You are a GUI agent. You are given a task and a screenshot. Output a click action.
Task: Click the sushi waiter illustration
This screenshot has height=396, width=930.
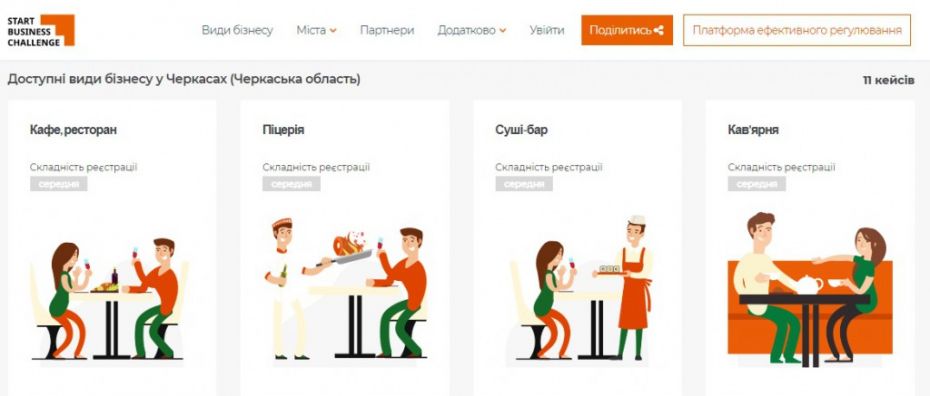pyautogui.click(x=581, y=288)
